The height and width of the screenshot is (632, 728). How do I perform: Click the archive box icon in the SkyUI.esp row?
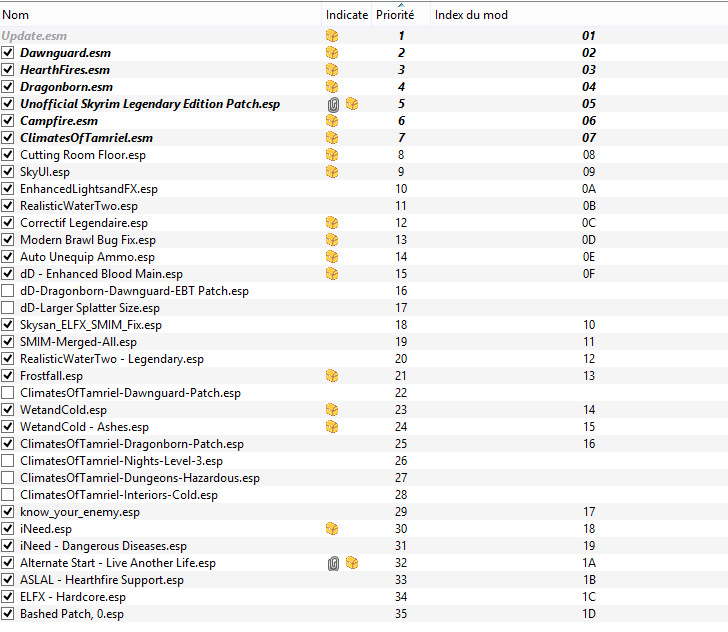332,172
